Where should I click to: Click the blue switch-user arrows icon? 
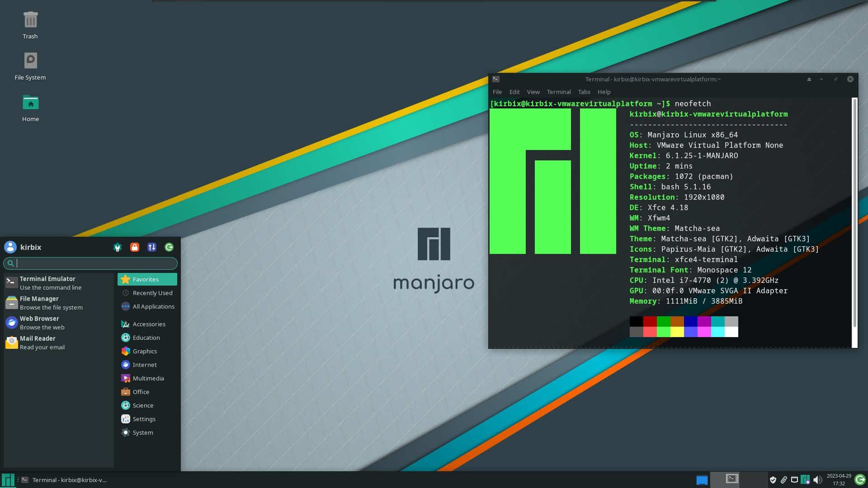tap(152, 247)
